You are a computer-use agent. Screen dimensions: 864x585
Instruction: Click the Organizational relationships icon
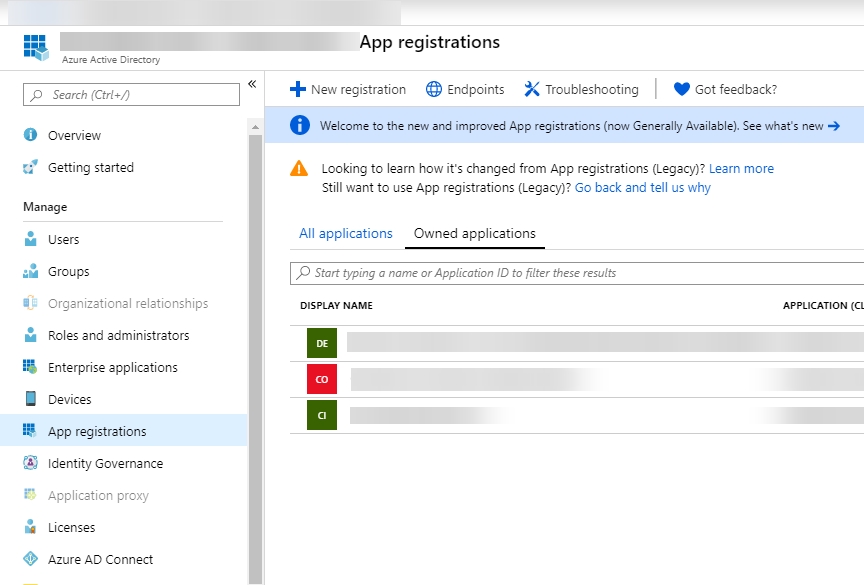[x=30, y=303]
